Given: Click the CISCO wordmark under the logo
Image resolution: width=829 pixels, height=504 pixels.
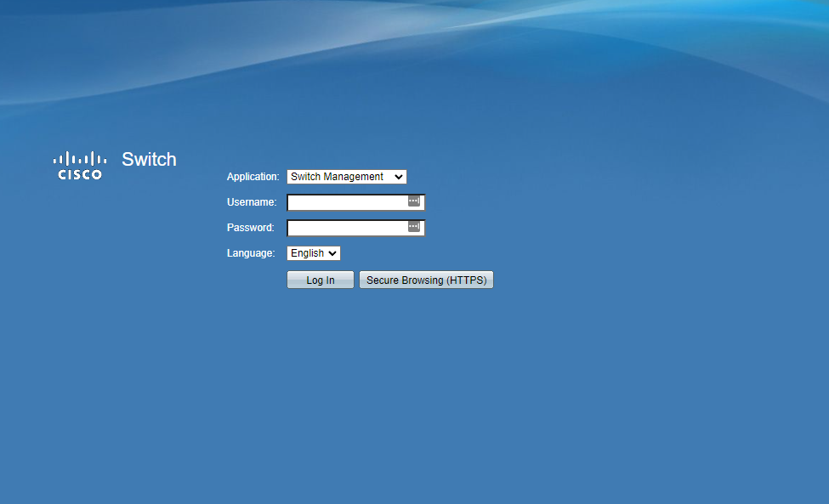Looking at the screenshot, I should (x=80, y=174).
